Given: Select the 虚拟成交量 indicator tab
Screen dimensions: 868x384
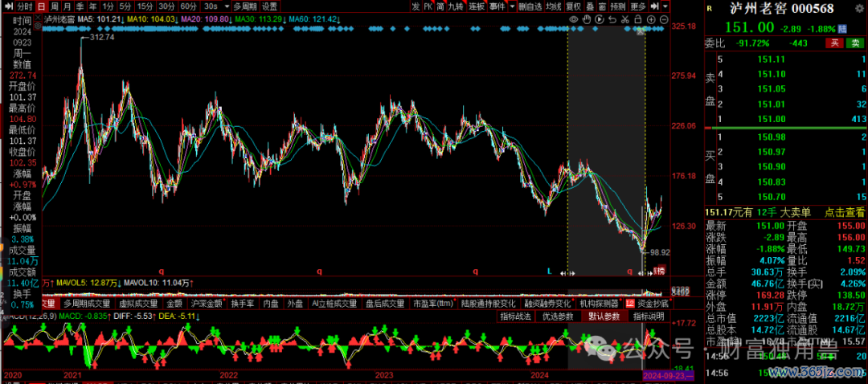Looking at the screenshot, I should (138, 303).
